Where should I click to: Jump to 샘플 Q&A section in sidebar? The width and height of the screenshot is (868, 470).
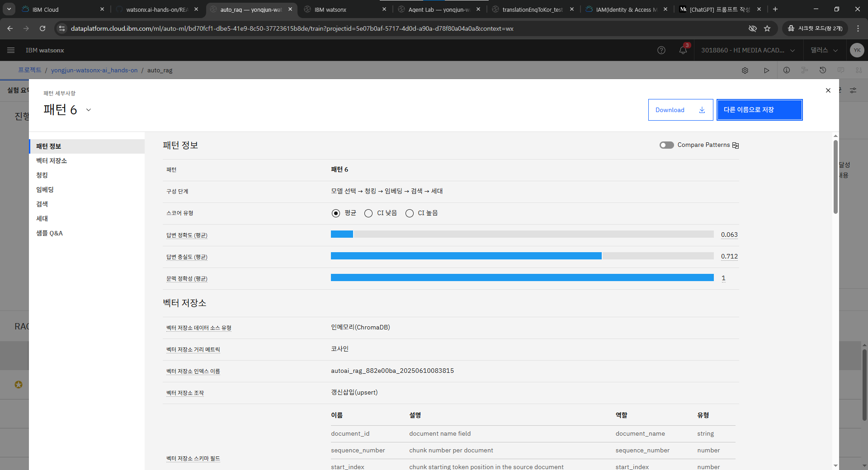tap(87, 233)
